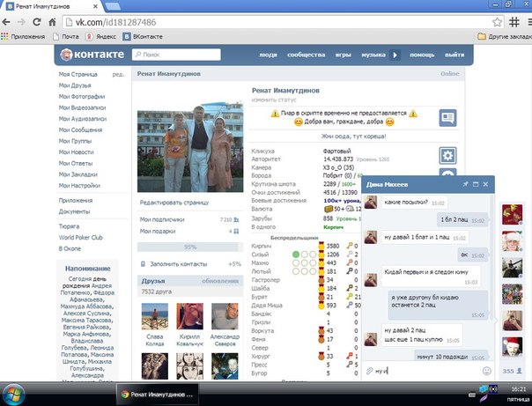Open Мои подписчики list
The width and height of the screenshot is (532, 406).
pos(189,220)
